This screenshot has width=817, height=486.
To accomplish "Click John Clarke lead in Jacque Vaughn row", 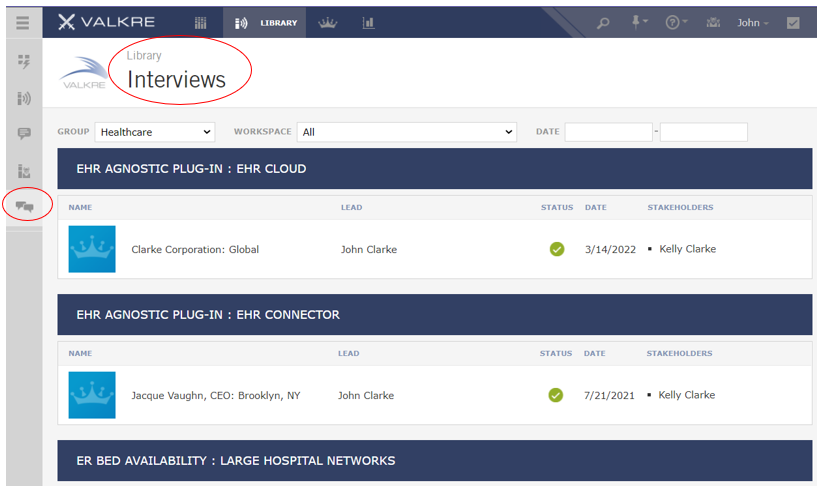I will click(x=366, y=395).
